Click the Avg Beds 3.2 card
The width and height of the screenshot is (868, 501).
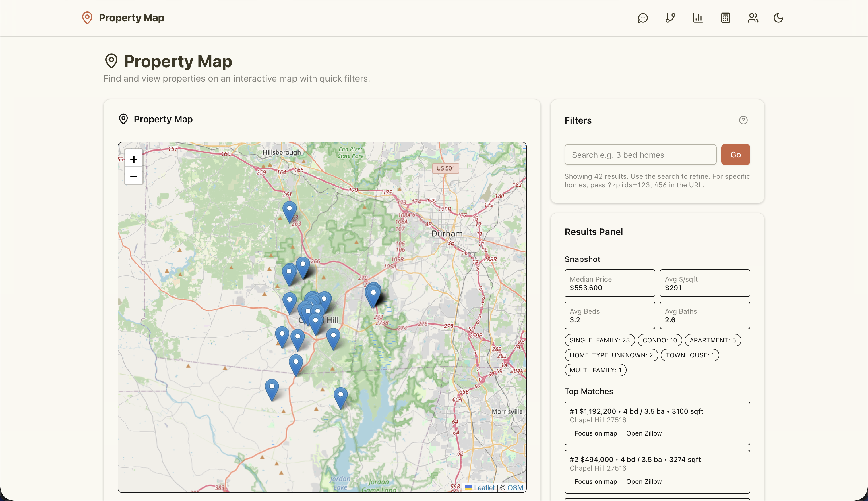(609, 315)
